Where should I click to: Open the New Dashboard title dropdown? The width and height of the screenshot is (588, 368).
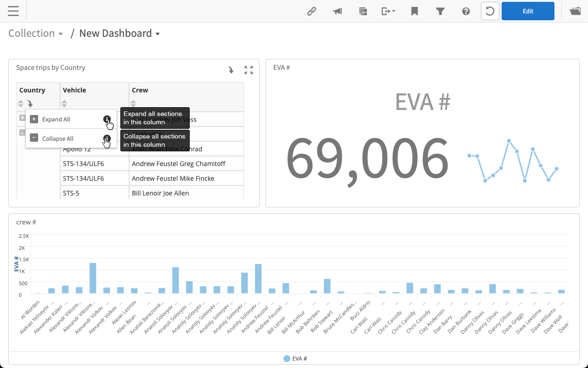click(119, 34)
